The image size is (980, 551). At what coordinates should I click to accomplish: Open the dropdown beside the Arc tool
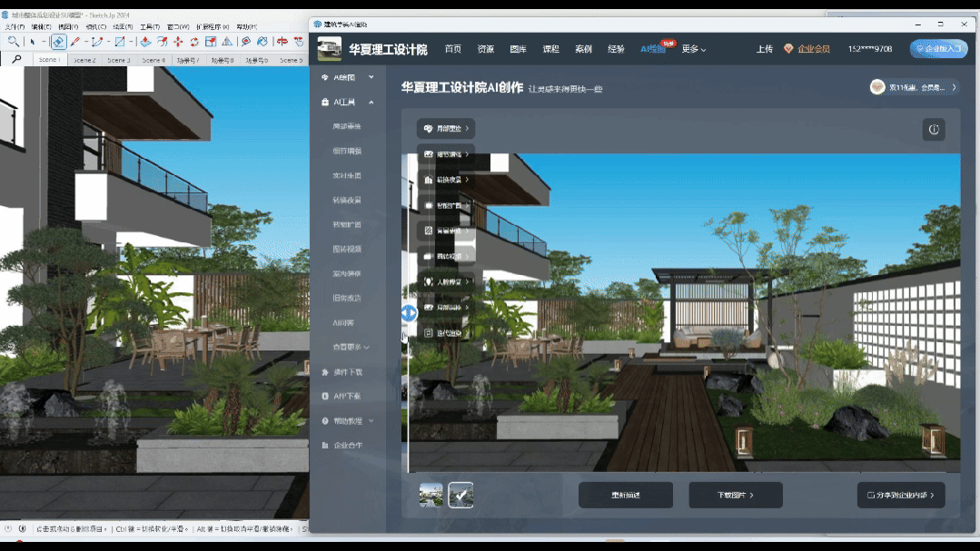[x=108, y=42]
